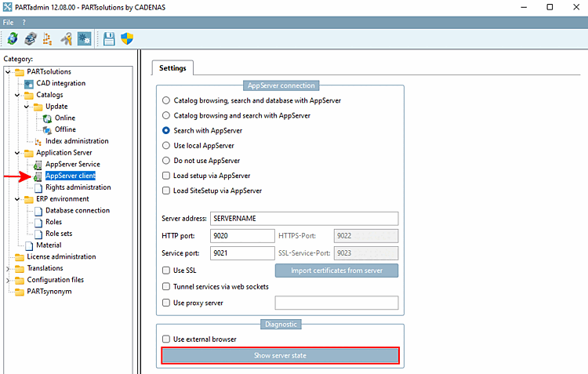588x374 pixels.
Task: Click the keys rights toolbar icon
Action: click(x=67, y=38)
